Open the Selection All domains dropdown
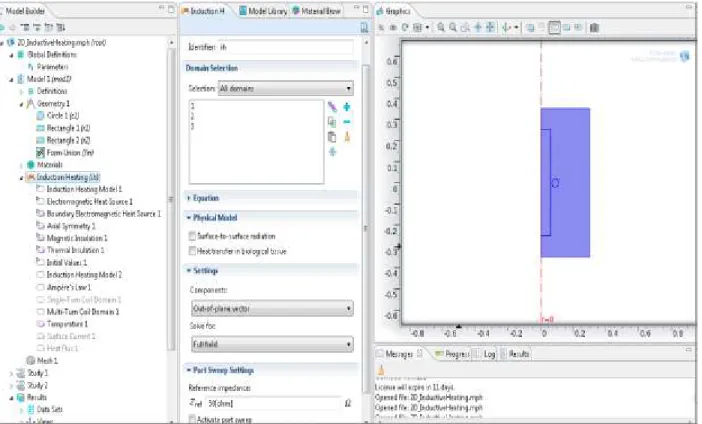Screen dimensions: 702x424 [x=285, y=89]
